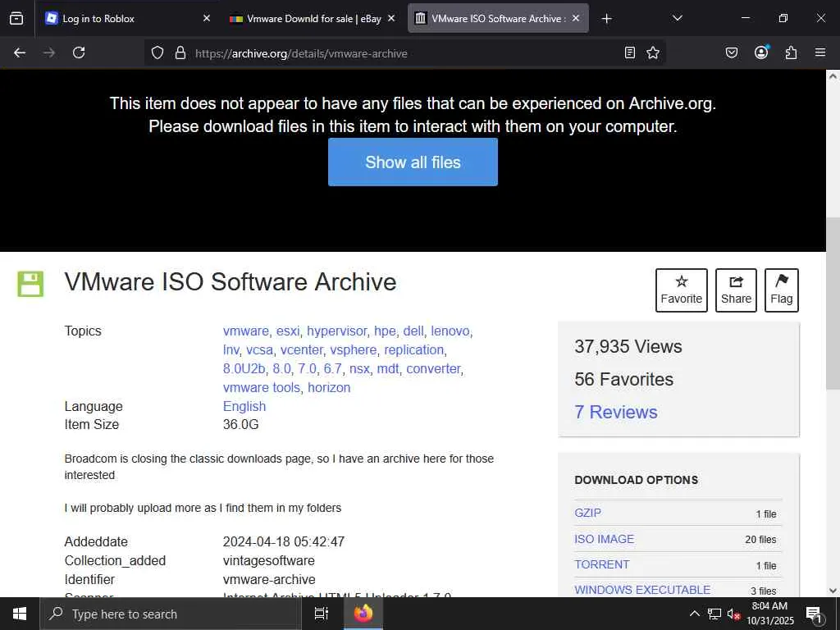Click the address bar URL field
The width and height of the screenshot is (840, 630).
click(x=404, y=53)
